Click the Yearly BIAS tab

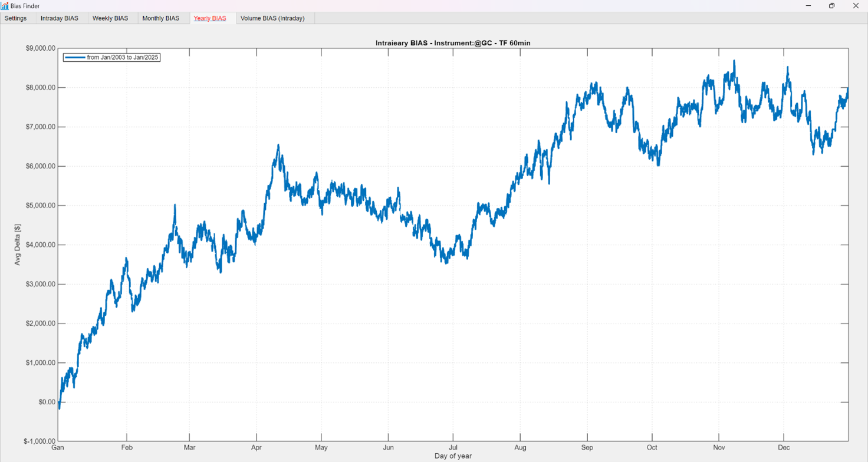click(210, 18)
